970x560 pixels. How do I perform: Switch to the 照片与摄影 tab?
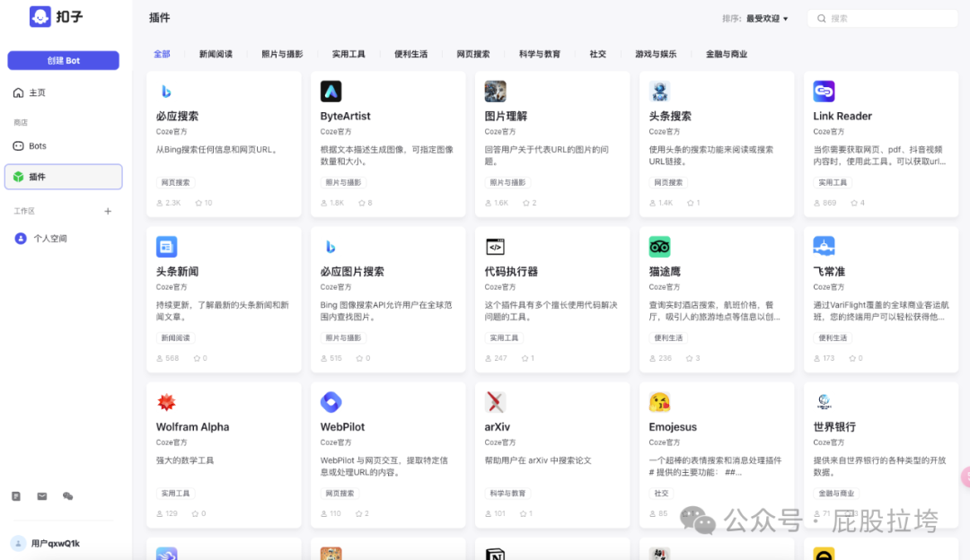282,55
